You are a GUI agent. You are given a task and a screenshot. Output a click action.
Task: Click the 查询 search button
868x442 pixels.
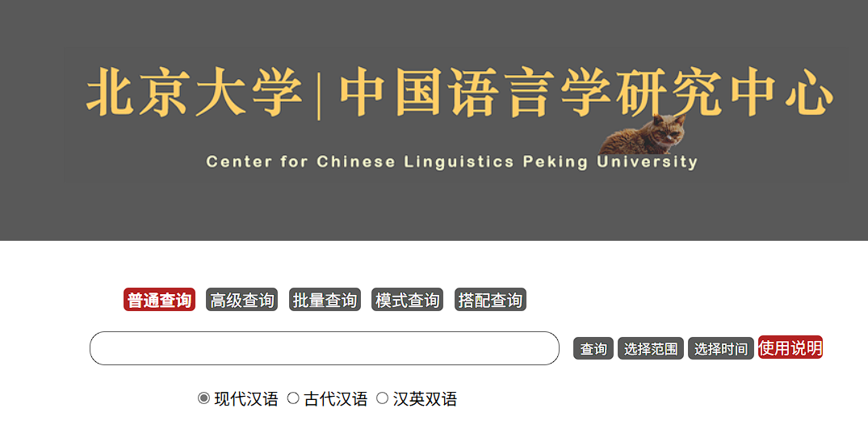[593, 348]
